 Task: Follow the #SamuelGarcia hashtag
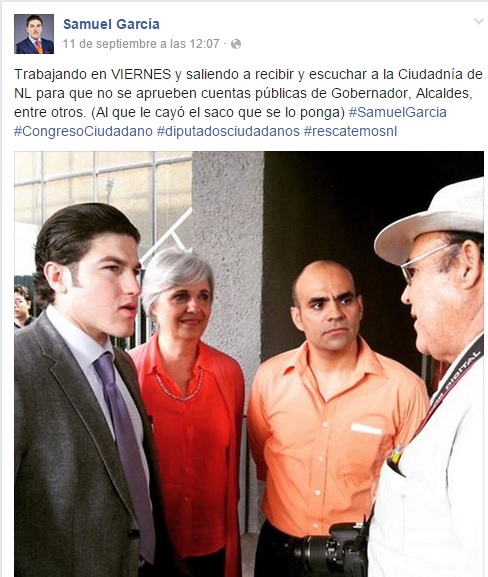tap(397, 112)
